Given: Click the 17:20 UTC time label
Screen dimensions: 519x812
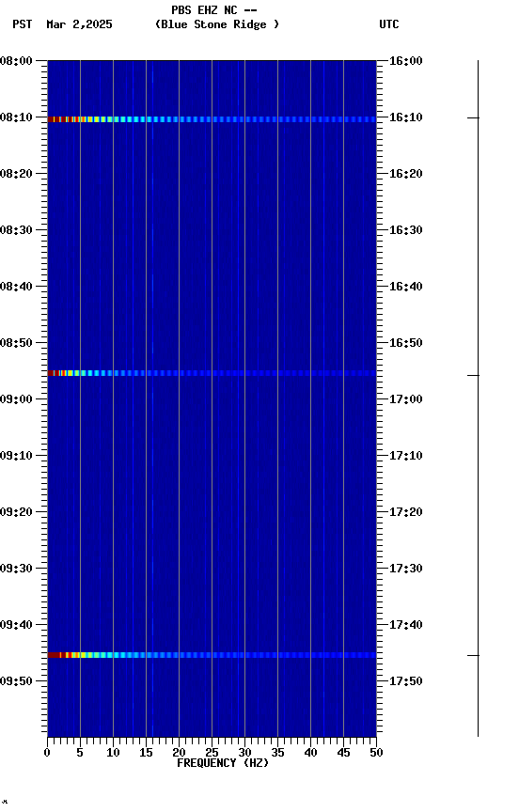Looking at the screenshot, I should click(406, 512).
